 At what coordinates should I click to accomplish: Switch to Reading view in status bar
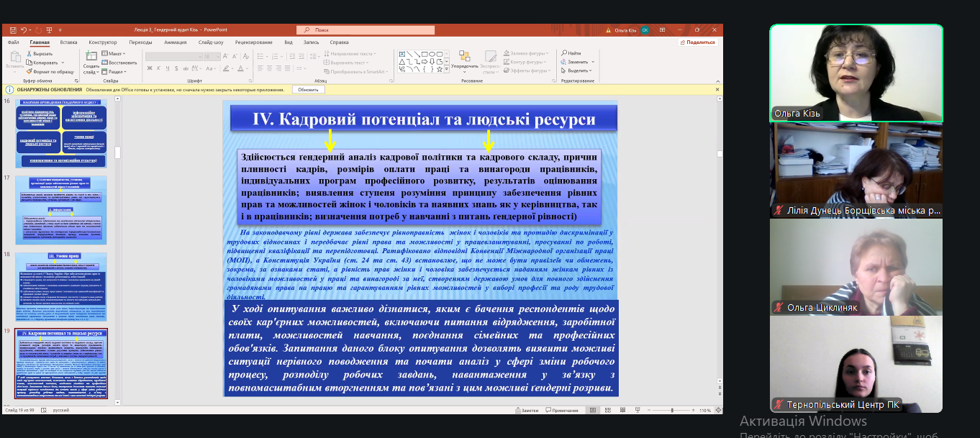(x=622, y=410)
